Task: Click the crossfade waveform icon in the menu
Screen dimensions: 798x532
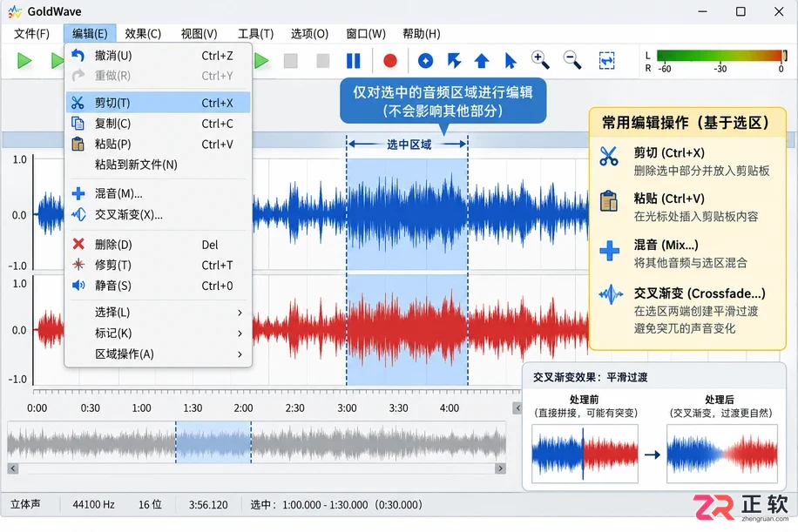Action: 78,215
